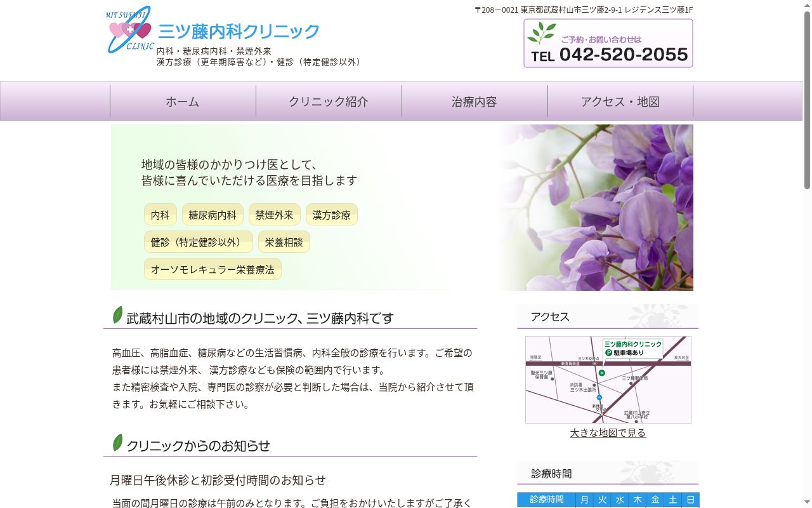Select the オーソモレキュラー栄養療法 tag button
The image size is (812, 508).
[x=213, y=269]
